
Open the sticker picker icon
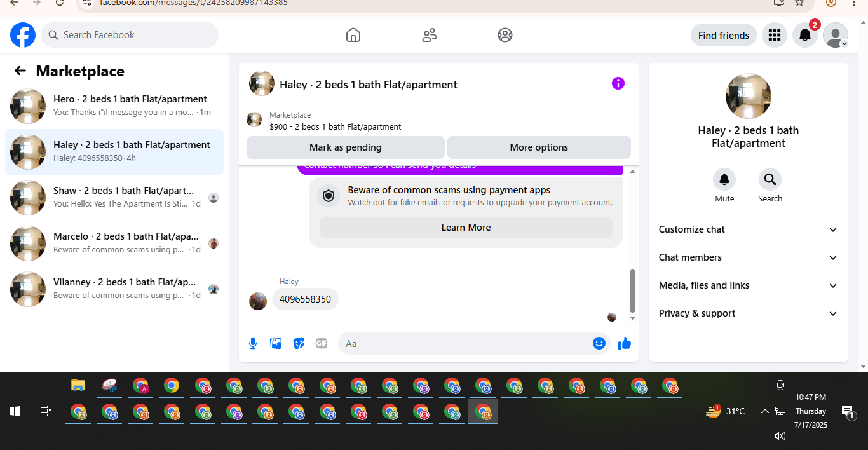point(299,343)
